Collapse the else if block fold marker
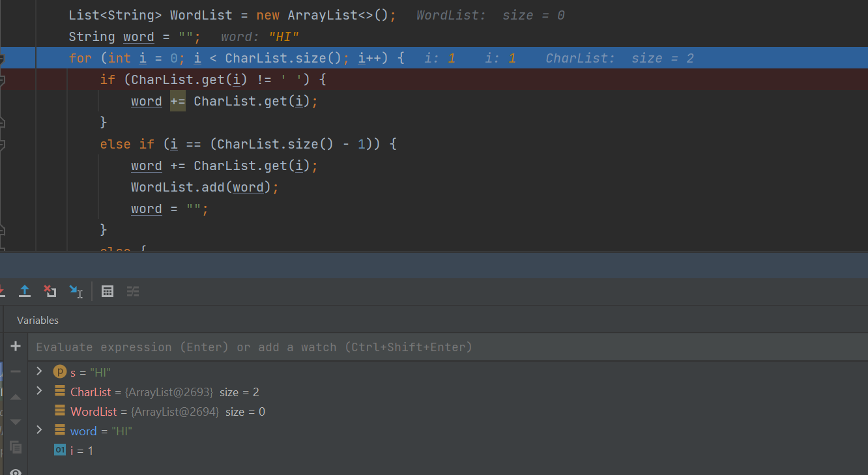The width and height of the screenshot is (868, 475). coord(2,144)
